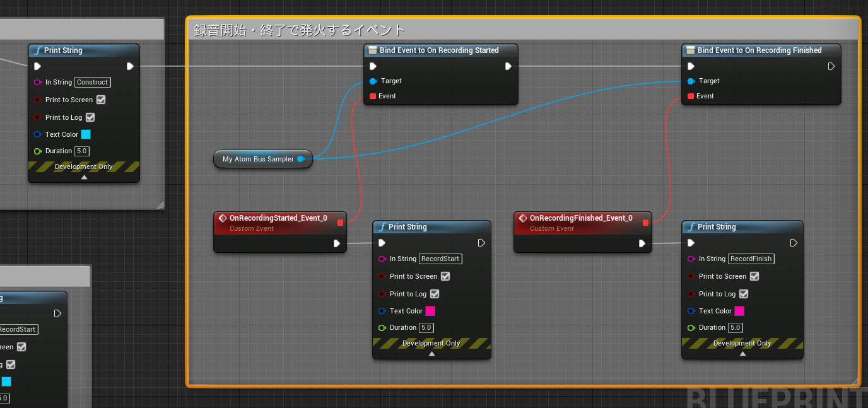The height and width of the screenshot is (408, 868).
Task: Toggle Print to Log on Construct Print String
Action: (90, 117)
